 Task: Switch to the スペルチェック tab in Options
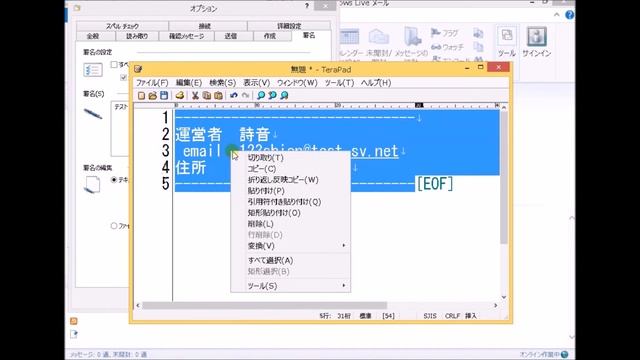click(x=122, y=26)
